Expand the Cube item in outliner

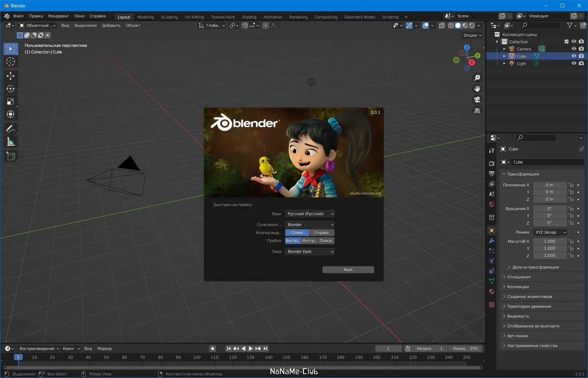coord(504,56)
